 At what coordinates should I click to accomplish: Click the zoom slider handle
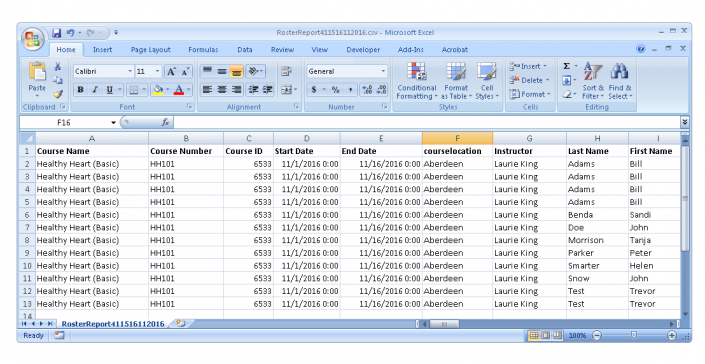pos(634,335)
